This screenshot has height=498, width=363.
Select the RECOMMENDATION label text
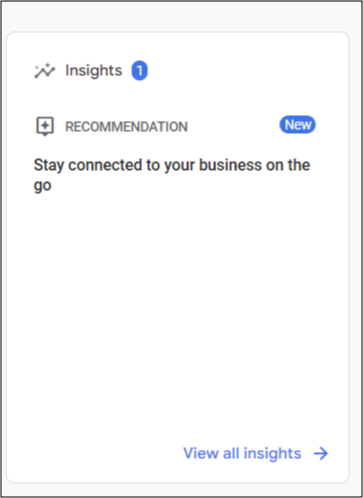(126, 127)
